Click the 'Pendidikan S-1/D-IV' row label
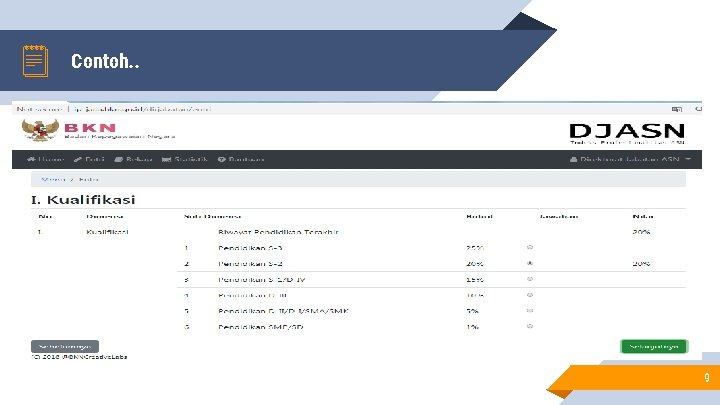 [x=262, y=280]
